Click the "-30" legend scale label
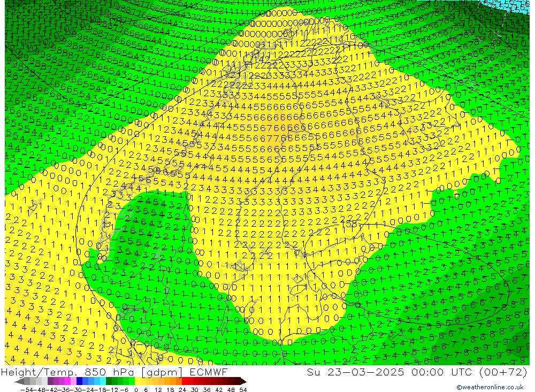Image resolution: width=535 pixels, height=392 pixels. (77, 390)
